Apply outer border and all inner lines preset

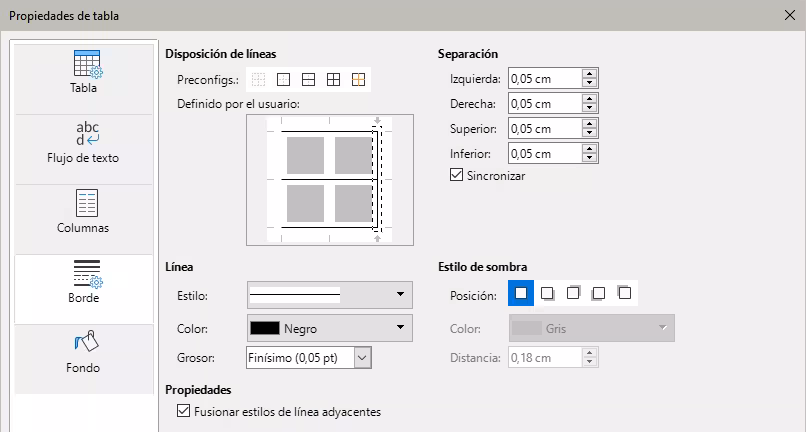[333, 80]
